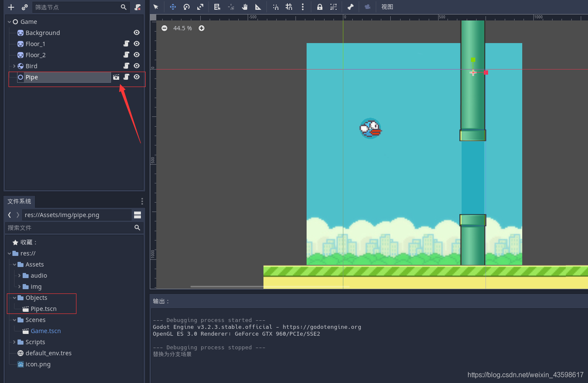Collapse the res:// root folder
This screenshot has height=383, width=588.
click(x=9, y=253)
